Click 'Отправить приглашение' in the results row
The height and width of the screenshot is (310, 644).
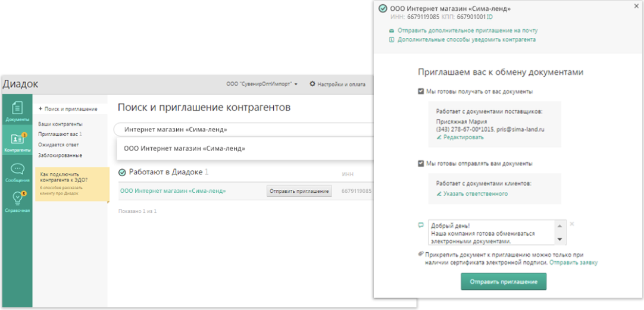[x=299, y=191]
